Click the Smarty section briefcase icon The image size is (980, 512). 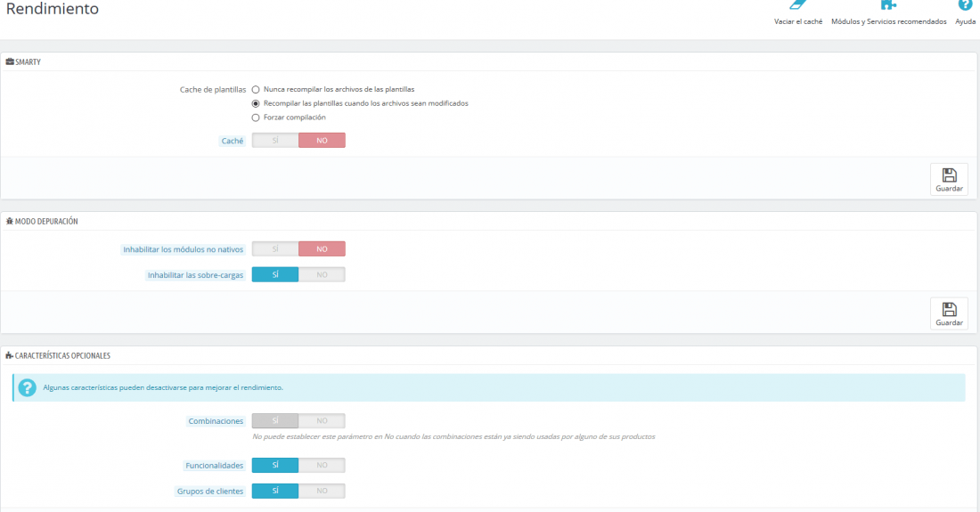(10, 61)
